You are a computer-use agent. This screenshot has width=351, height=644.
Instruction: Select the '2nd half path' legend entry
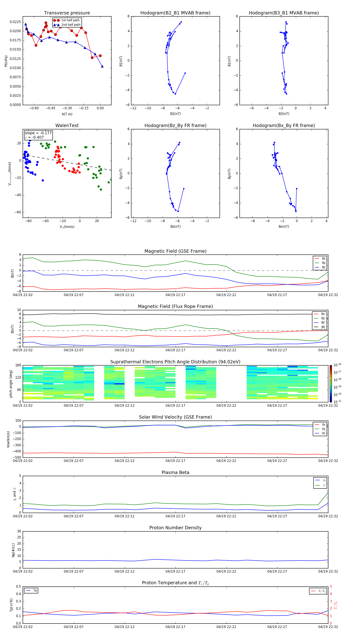[x=67, y=25]
